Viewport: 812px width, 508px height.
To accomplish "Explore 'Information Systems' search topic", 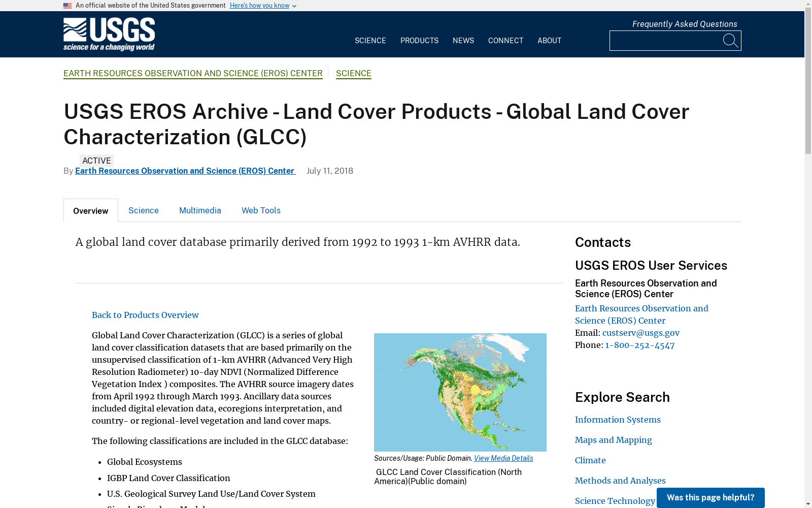I will coord(618,420).
